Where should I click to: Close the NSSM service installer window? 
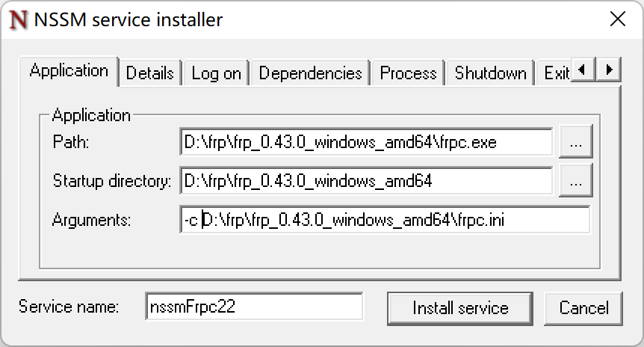click(618, 20)
